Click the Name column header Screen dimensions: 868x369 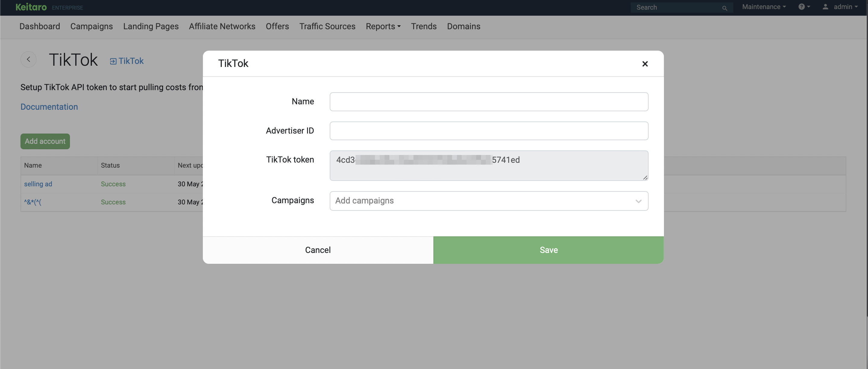[33, 166]
